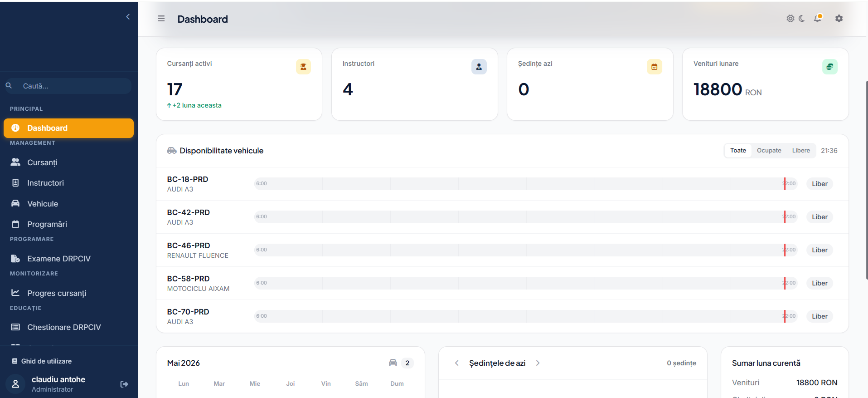
Task: Click the 21:36 current time label
Action: [x=829, y=151]
